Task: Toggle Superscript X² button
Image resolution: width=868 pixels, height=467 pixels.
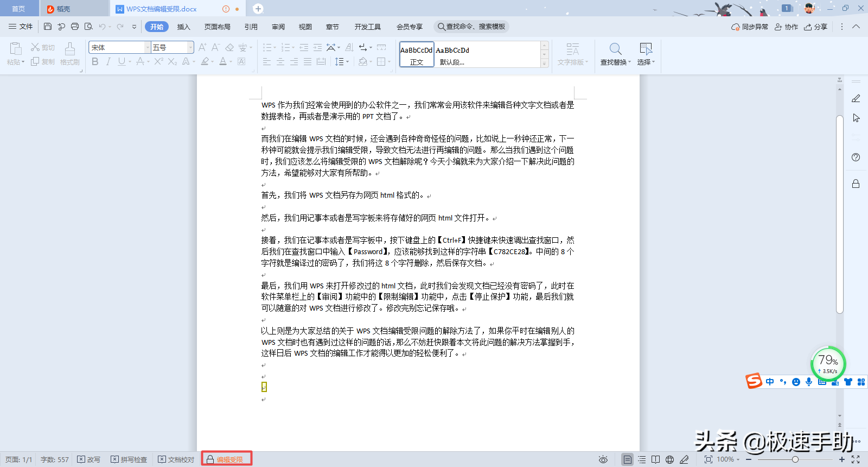Action: pos(158,61)
